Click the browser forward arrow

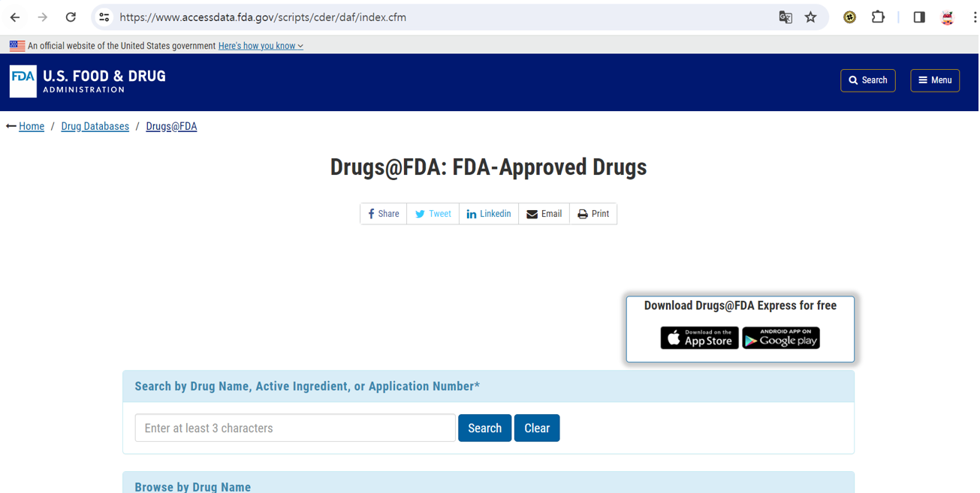(43, 17)
